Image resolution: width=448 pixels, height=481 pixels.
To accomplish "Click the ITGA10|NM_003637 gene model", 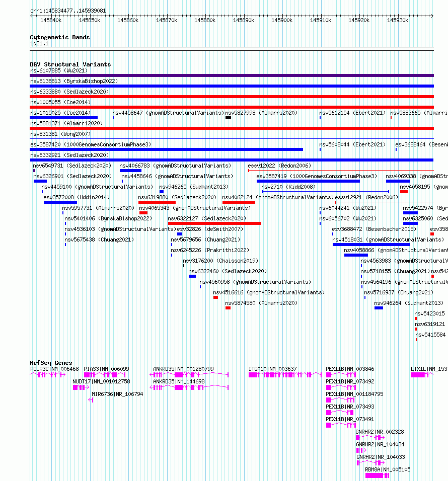I will (285, 375).
